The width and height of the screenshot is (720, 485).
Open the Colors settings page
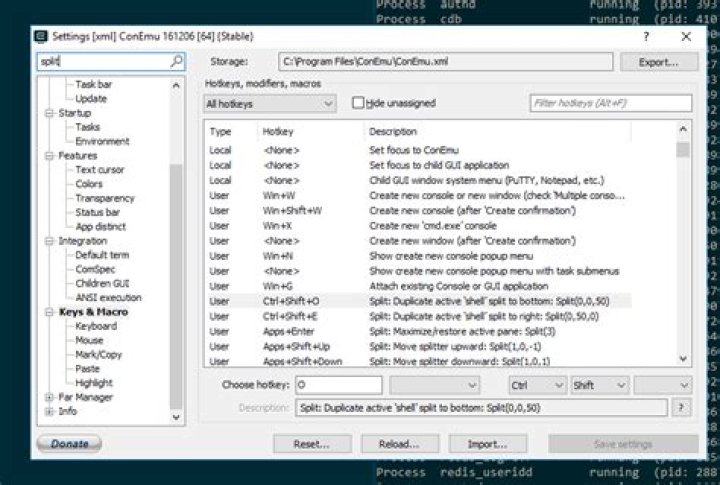pyautogui.click(x=89, y=184)
